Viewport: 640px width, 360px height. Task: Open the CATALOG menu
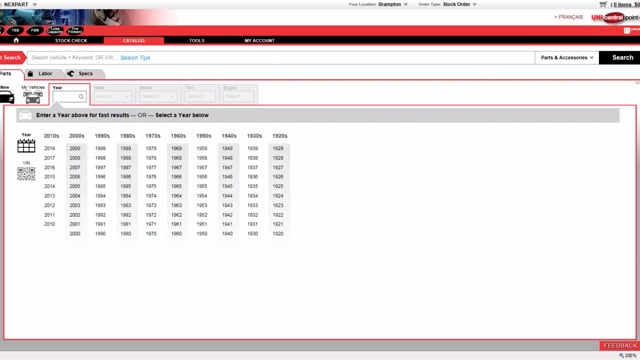coord(134,41)
